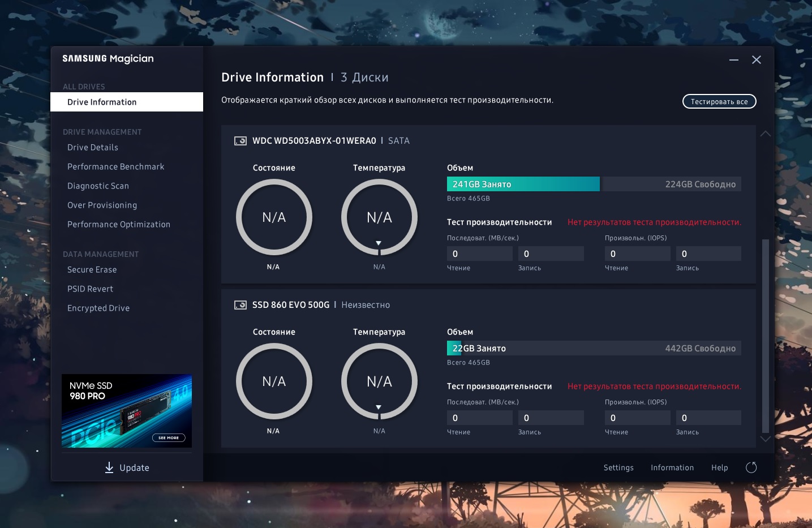Open Information from the bottom bar

click(672, 467)
